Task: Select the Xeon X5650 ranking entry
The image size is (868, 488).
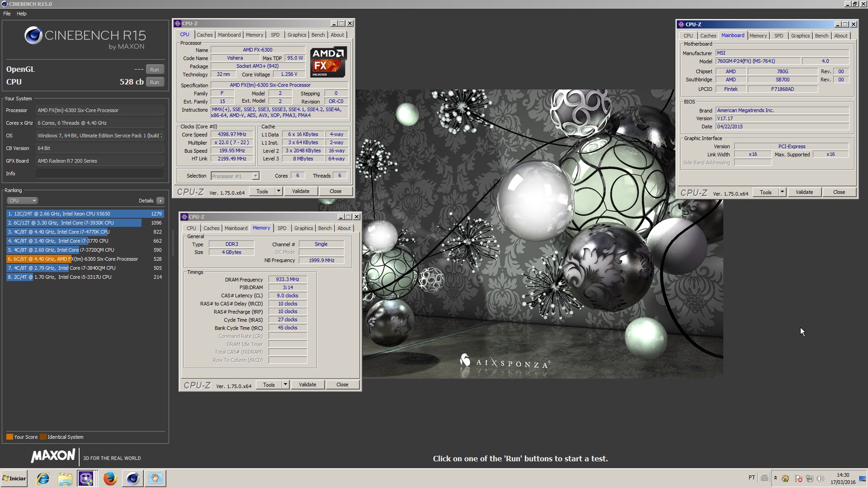Action: [x=85, y=214]
